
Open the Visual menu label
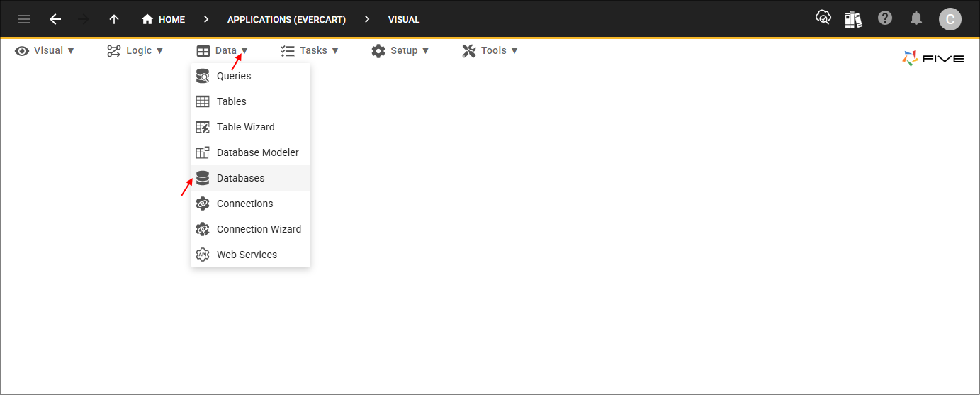click(48, 51)
